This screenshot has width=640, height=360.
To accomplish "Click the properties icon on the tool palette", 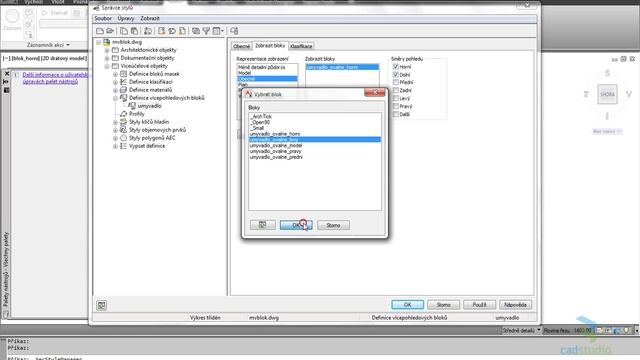I will click(x=6, y=90).
